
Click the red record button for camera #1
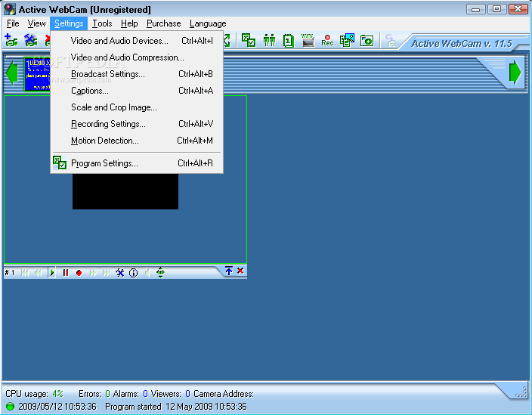(x=79, y=273)
